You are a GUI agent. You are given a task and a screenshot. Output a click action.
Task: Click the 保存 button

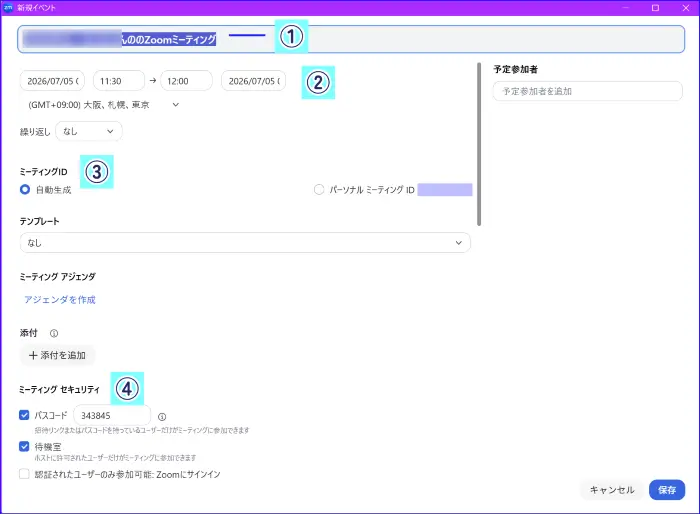click(x=667, y=490)
